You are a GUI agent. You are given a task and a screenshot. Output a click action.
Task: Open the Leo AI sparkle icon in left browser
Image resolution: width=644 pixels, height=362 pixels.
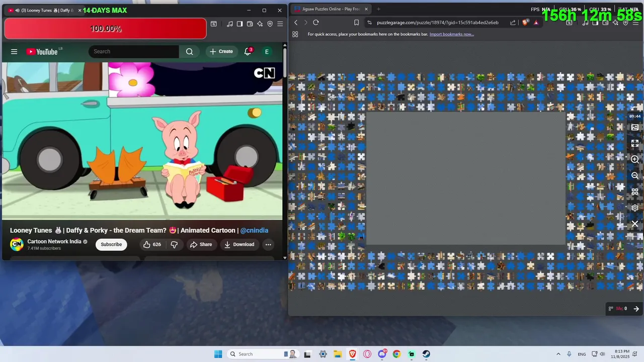click(x=260, y=24)
